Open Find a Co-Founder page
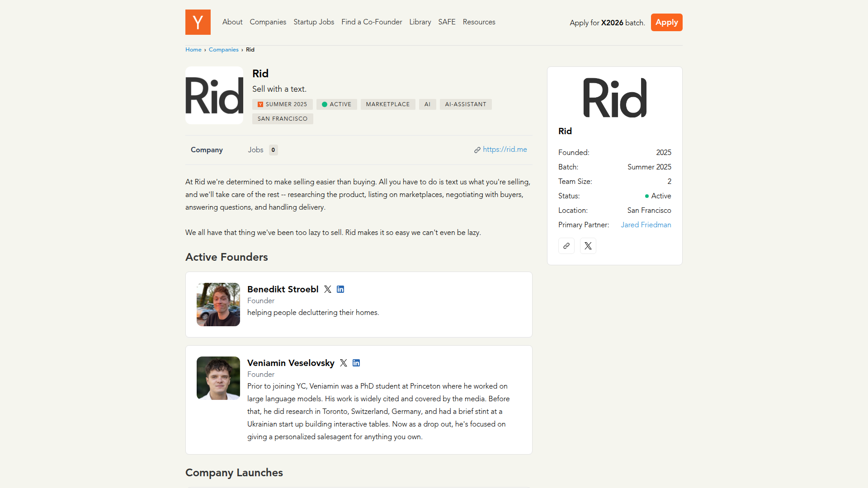 pyautogui.click(x=372, y=22)
